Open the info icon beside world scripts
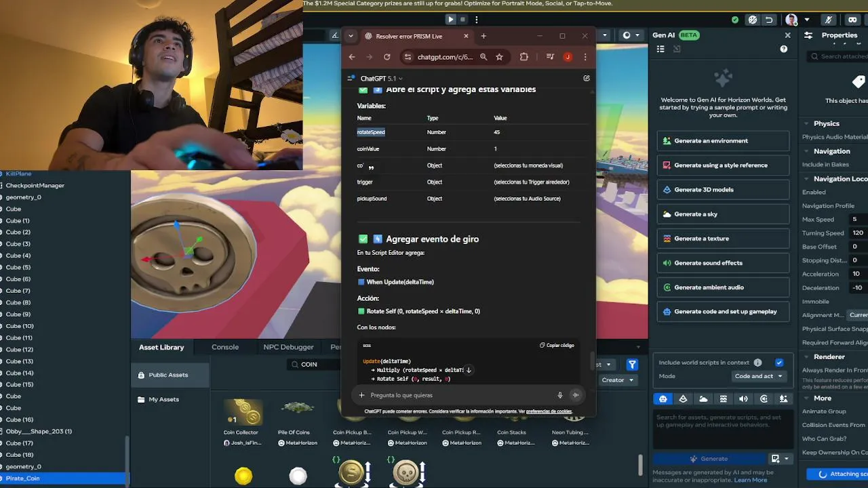Screen dimensions: 868x488 tap(757, 363)
